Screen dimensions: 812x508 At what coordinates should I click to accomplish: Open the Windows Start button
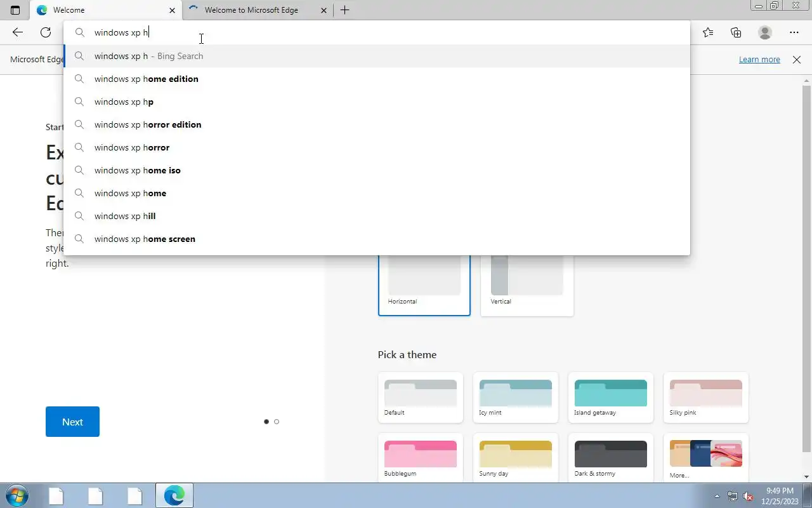(x=16, y=495)
